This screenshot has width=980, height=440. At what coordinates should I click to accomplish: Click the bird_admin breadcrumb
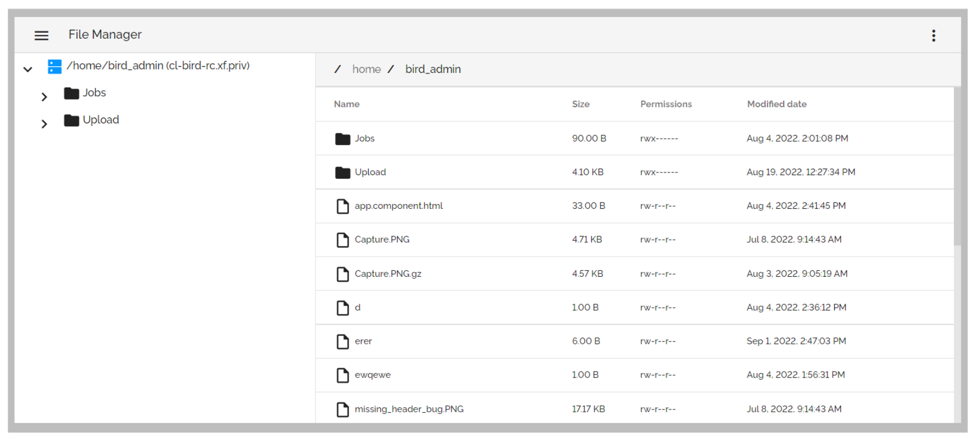point(433,69)
